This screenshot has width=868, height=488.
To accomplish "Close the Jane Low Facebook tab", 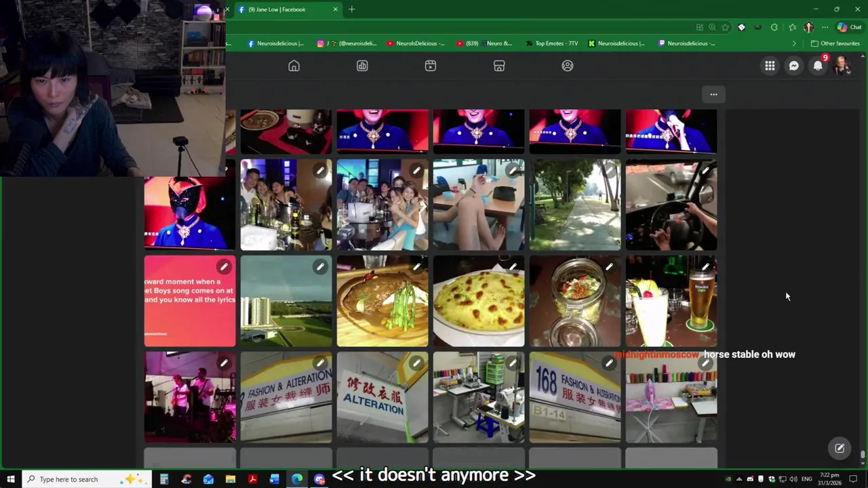I will [x=335, y=9].
